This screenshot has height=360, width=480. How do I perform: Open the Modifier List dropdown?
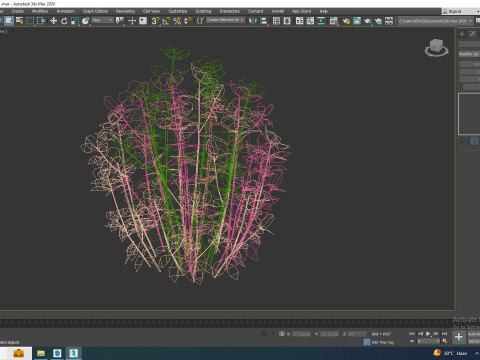(x=469, y=54)
